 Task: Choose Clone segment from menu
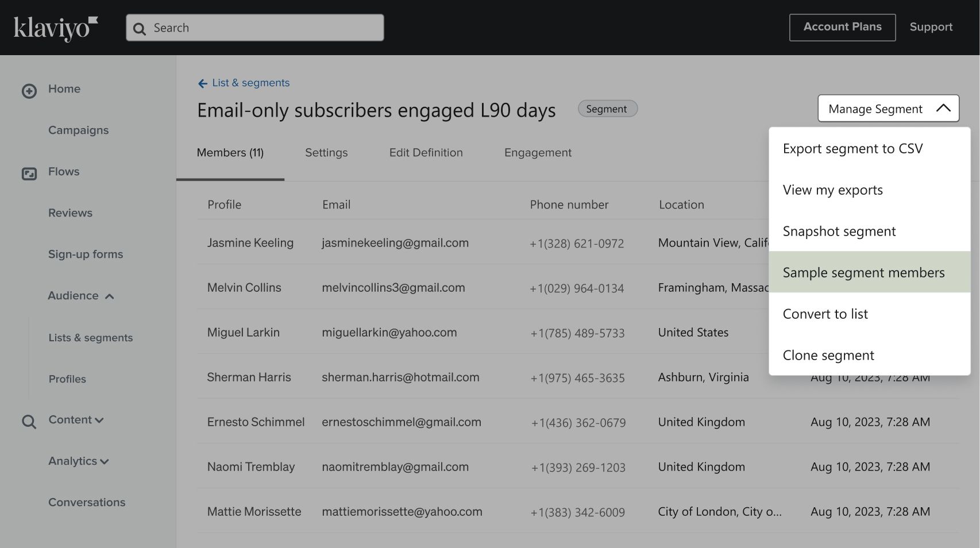pyautogui.click(x=828, y=356)
